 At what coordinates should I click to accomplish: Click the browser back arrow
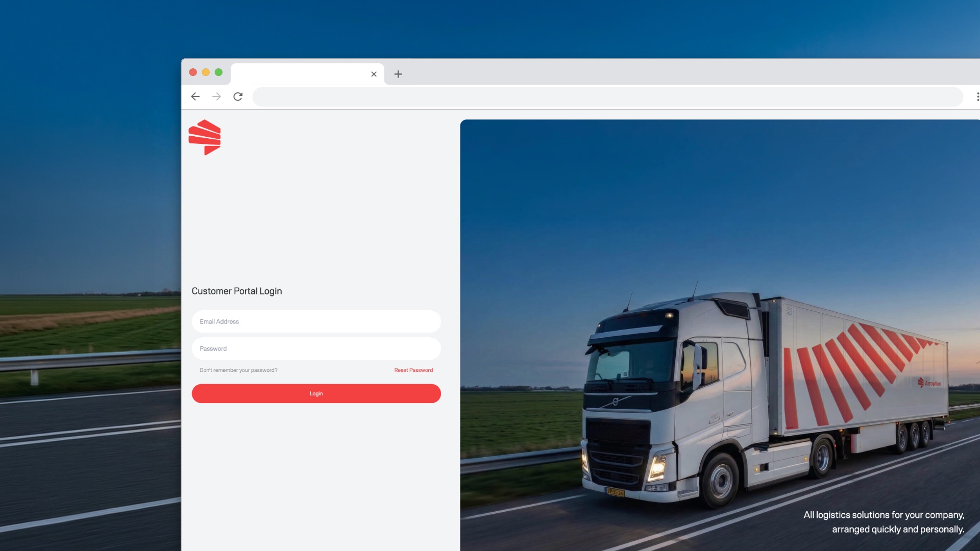click(x=195, y=96)
